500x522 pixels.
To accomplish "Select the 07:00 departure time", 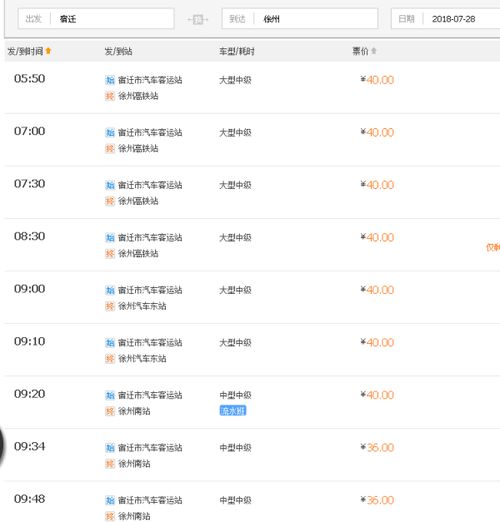I will click(x=30, y=131).
